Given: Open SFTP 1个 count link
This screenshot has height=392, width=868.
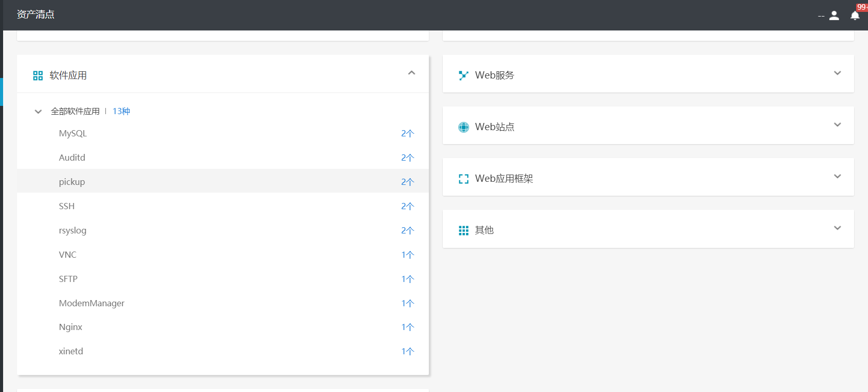Looking at the screenshot, I should coord(408,279).
